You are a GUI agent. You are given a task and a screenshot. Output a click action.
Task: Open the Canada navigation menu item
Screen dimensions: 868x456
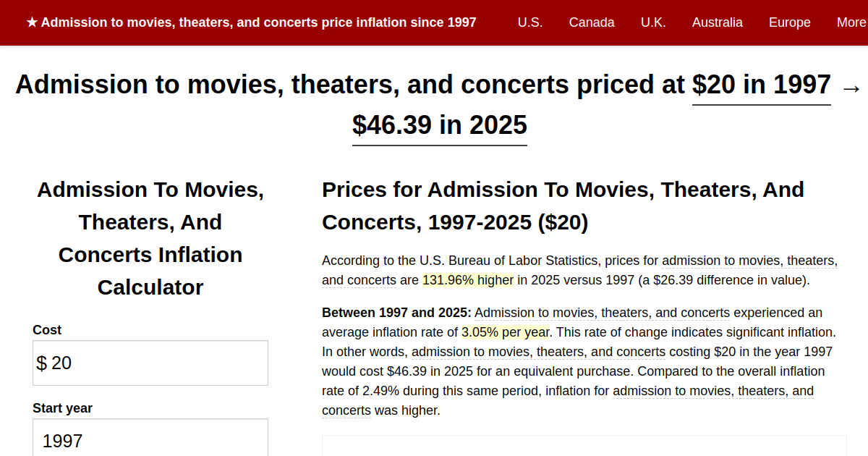592,22
